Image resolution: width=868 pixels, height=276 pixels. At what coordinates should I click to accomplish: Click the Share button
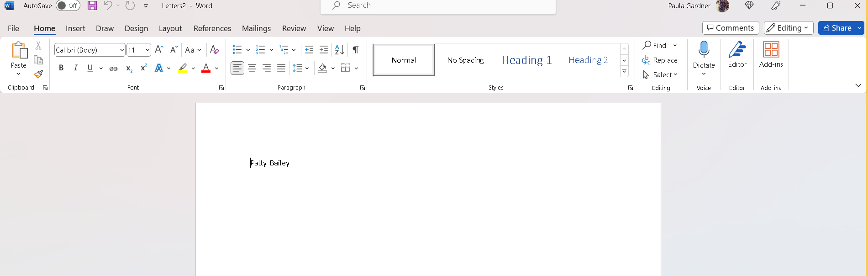[x=836, y=28]
